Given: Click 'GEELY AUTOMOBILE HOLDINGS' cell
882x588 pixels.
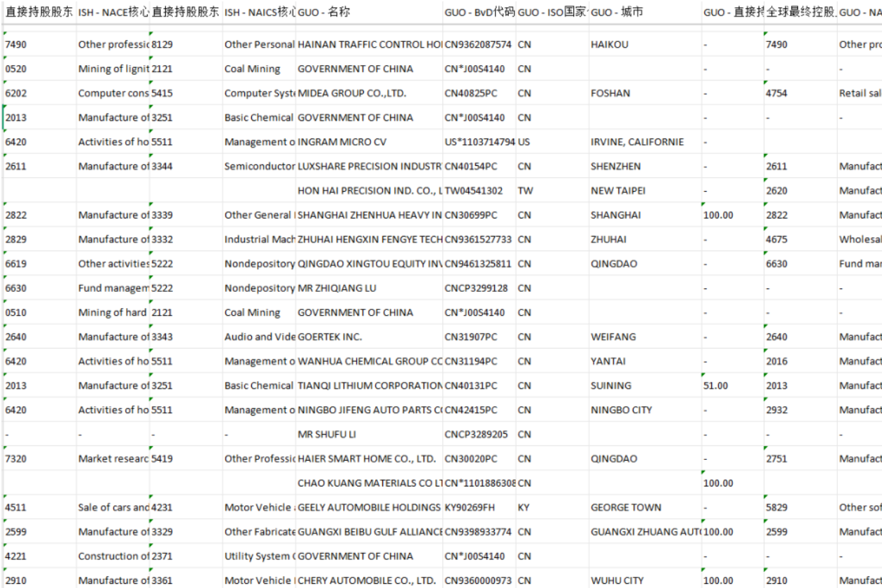Looking at the screenshot, I should [x=369, y=507].
